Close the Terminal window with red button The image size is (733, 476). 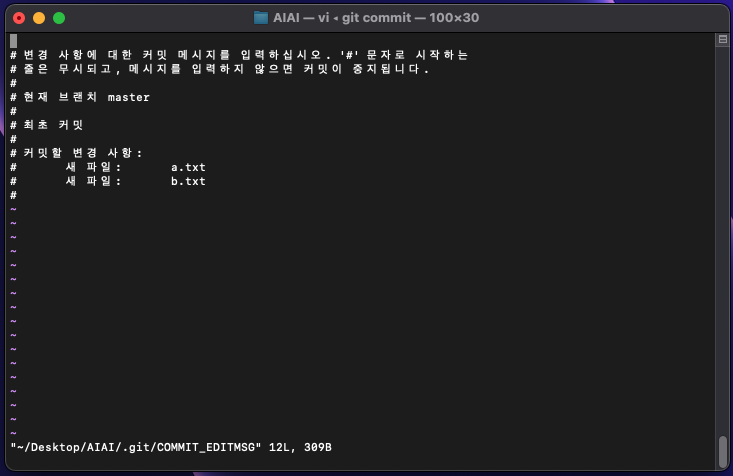pyautogui.click(x=19, y=18)
